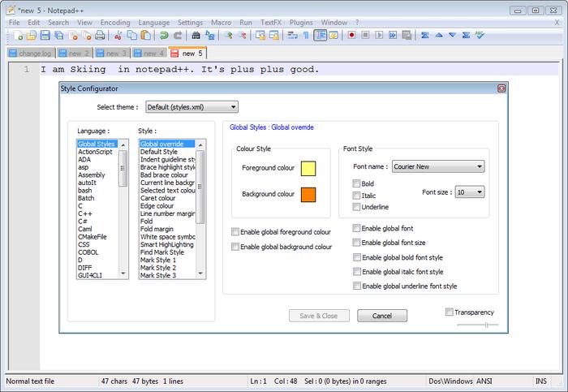The image size is (568, 392).
Task: Paste with the clipboard toolbar icon
Action: click(x=145, y=35)
